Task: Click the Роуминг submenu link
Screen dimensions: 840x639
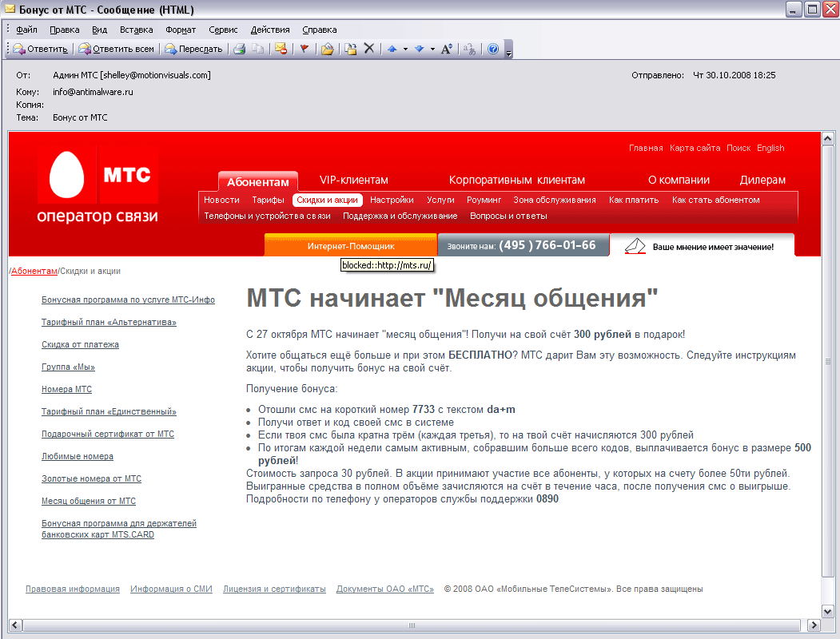Action: [x=484, y=200]
